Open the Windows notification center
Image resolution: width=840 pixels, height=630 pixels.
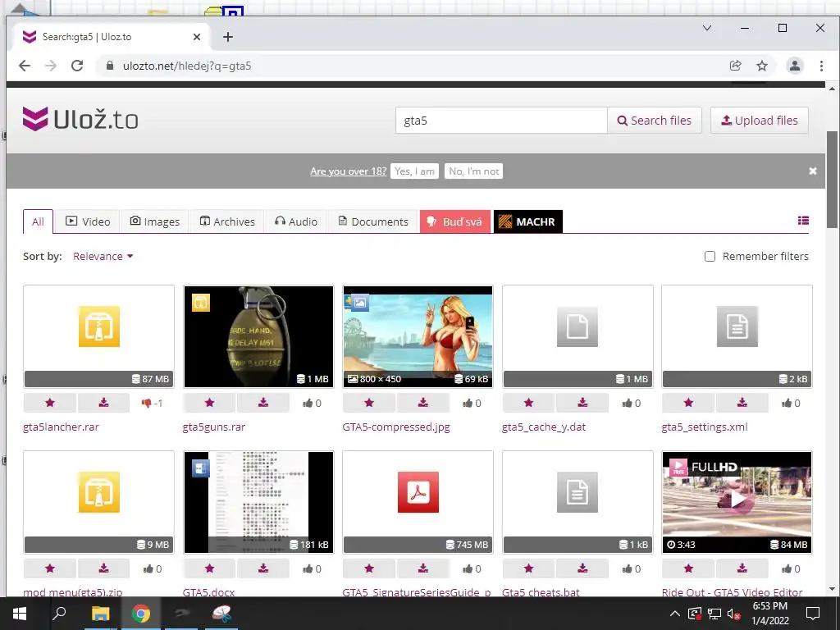813,614
